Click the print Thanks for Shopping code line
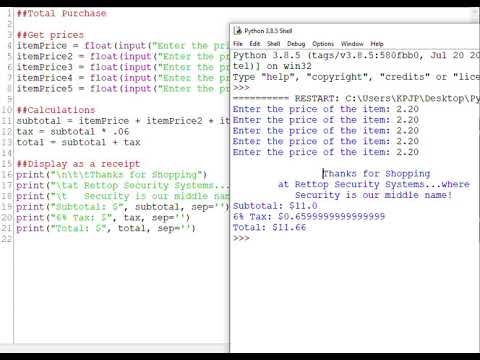This screenshot has height=360, width=480. tap(112, 175)
